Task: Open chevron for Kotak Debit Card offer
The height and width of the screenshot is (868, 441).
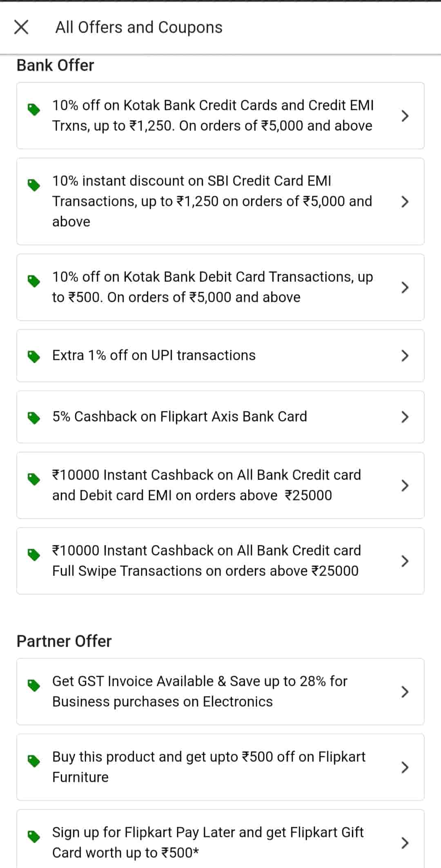Action: pos(405,288)
